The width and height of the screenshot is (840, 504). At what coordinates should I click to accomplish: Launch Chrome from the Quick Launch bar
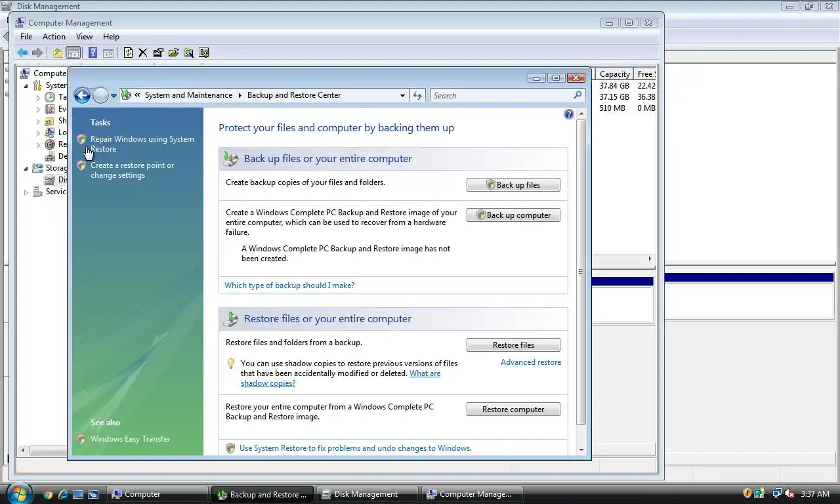(48, 494)
